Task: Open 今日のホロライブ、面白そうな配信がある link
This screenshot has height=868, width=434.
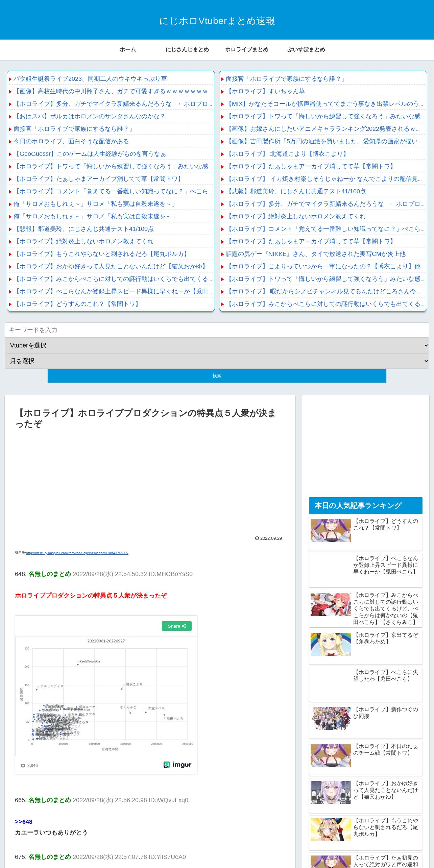Action: [x=71, y=141]
